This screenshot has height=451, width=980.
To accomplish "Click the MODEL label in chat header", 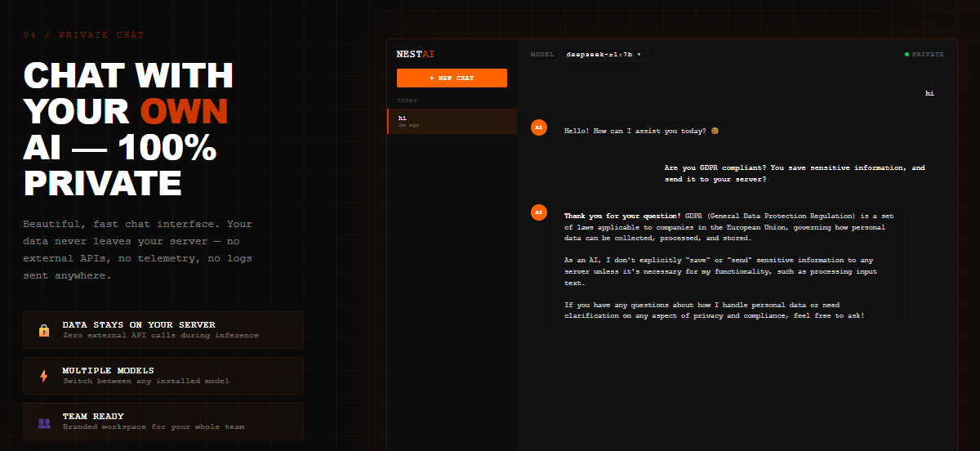I will (542, 55).
